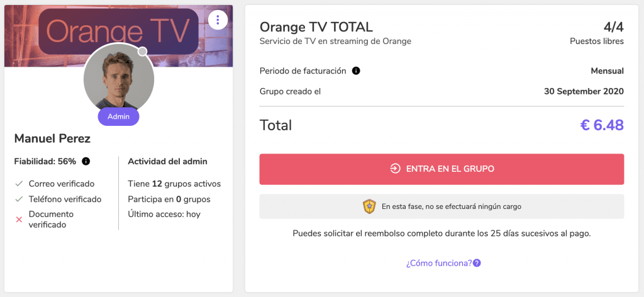Click the purple Admin badge
This screenshot has width=644, height=297.
pyautogui.click(x=118, y=116)
